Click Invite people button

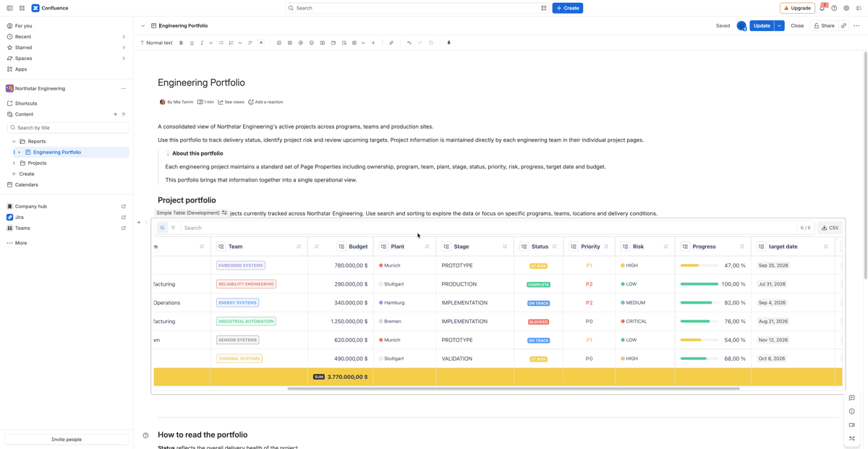click(67, 440)
